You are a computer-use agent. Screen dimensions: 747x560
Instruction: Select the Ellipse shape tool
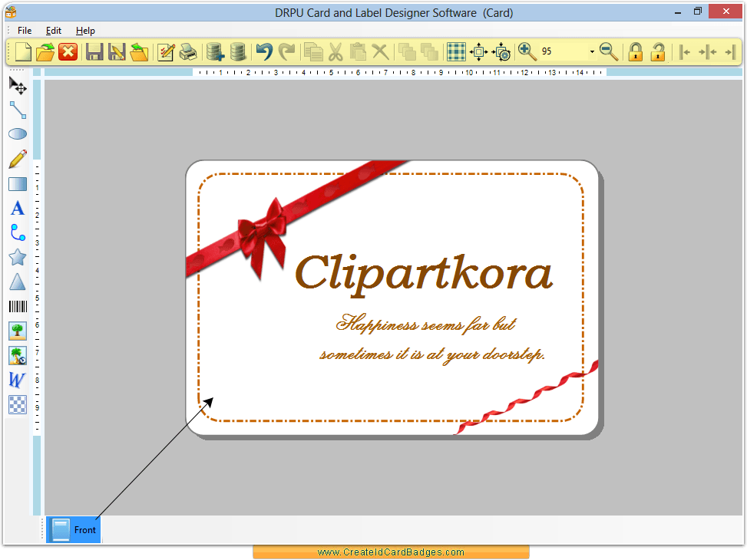pyautogui.click(x=17, y=133)
